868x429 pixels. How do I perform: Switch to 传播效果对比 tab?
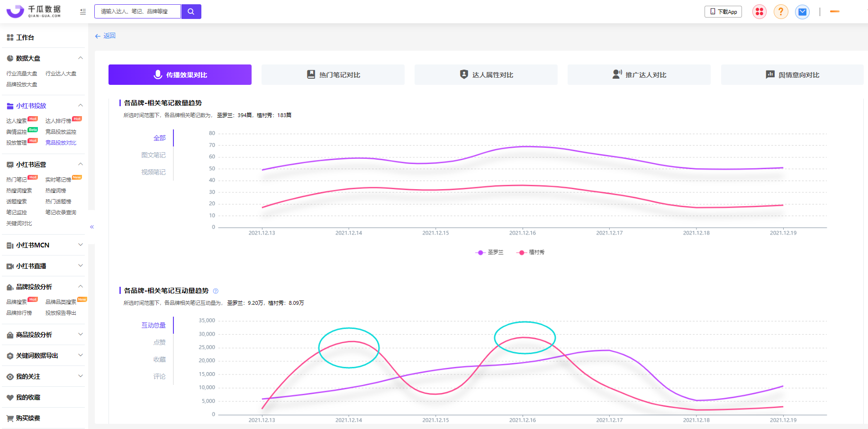pos(180,75)
